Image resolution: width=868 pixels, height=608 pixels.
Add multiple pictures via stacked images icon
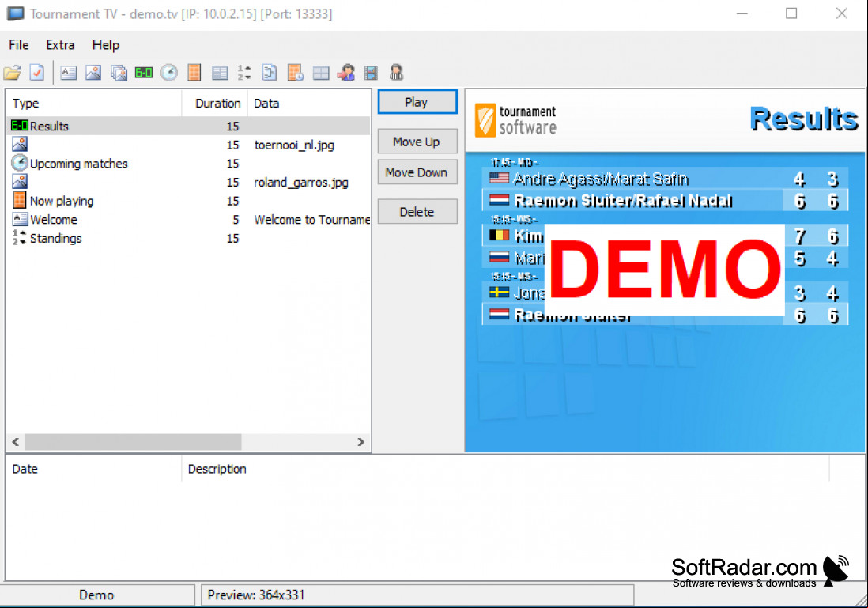(119, 73)
